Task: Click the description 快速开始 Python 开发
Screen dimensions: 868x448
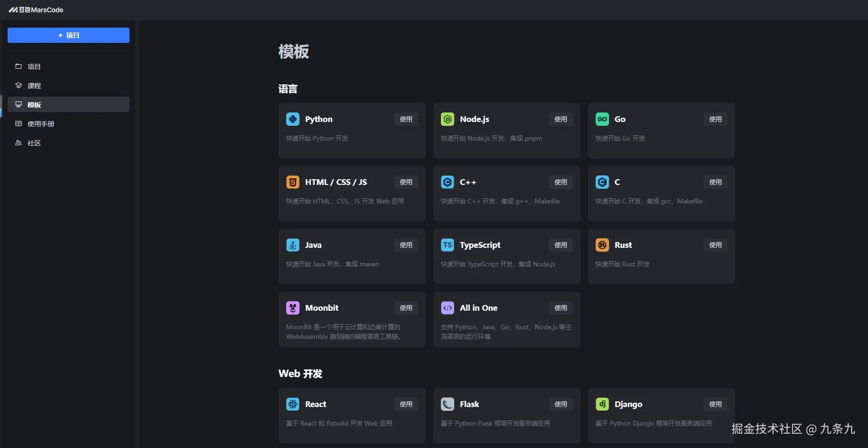Action: 317,138
